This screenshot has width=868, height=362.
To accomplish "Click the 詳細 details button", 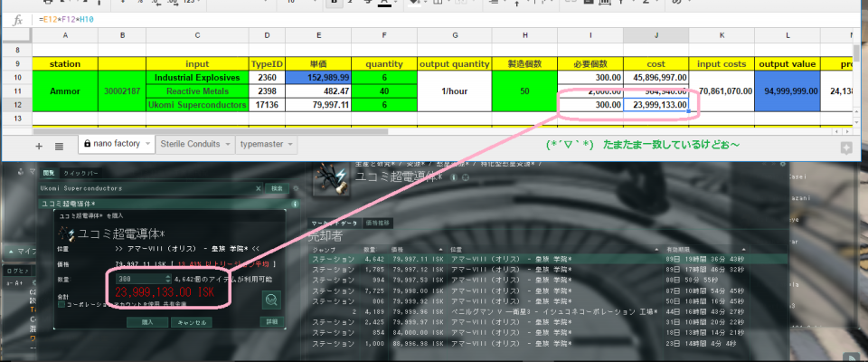I will pos(270,321).
